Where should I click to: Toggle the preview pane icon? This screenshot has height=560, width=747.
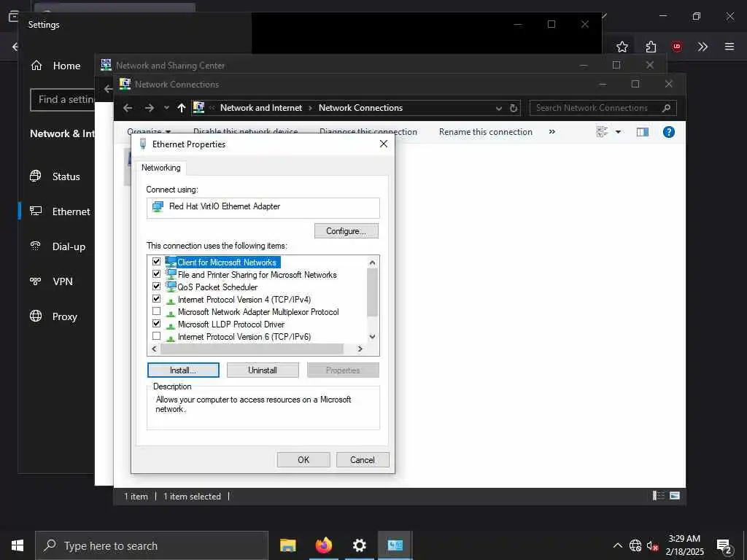(x=643, y=132)
